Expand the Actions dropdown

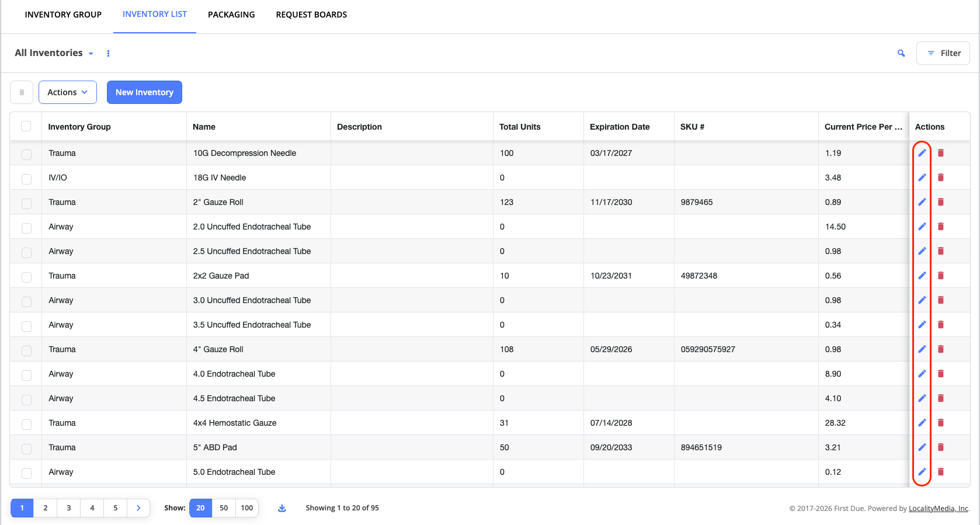point(68,92)
